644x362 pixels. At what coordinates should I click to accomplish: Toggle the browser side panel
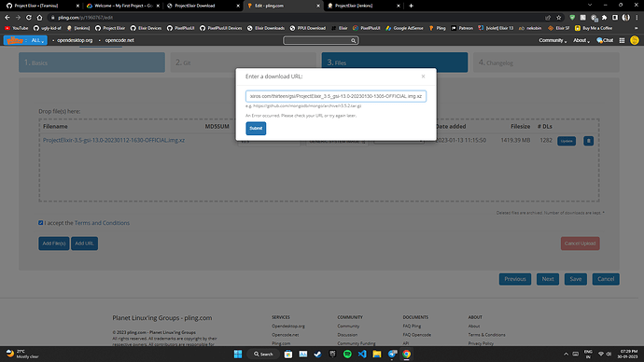pyautogui.click(x=615, y=18)
